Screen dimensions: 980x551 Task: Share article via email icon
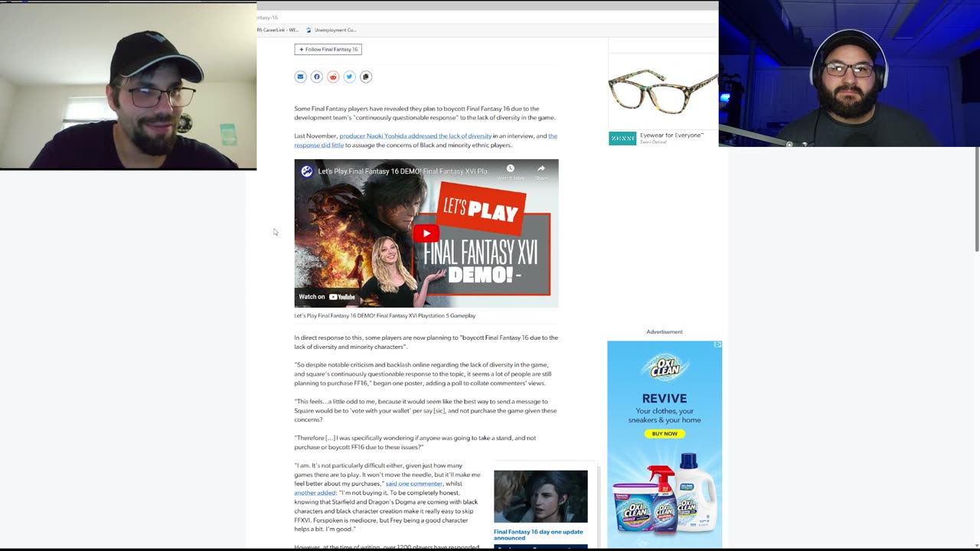pos(300,77)
